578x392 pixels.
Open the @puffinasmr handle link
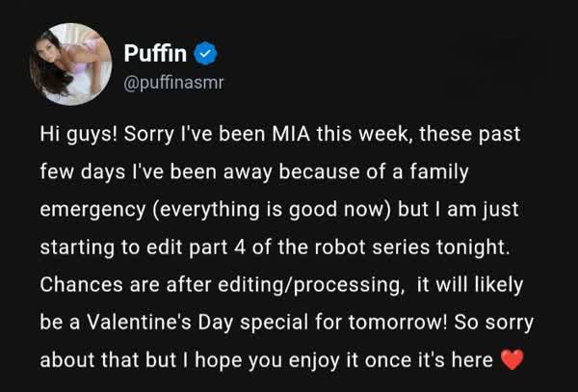(173, 83)
